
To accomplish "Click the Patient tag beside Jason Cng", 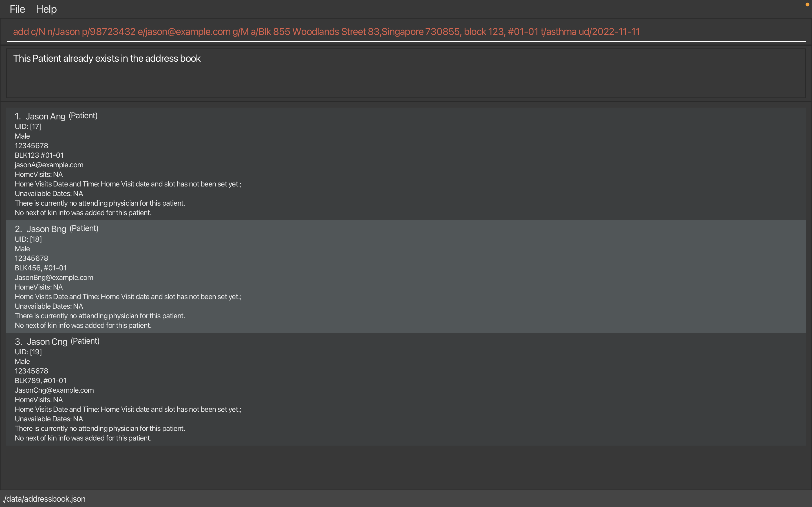I will point(85,341).
